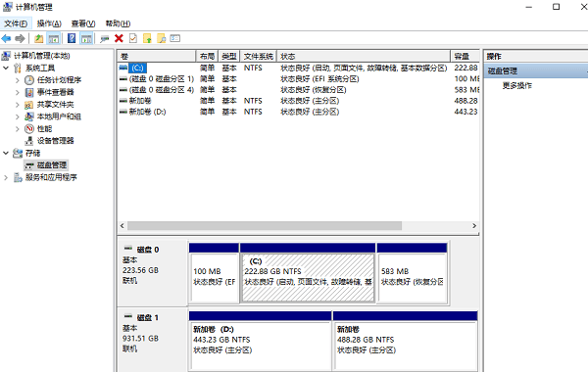The width and height of the screenshot is (588, 372).
Task: Select the 新加卷 488.28 GB partition block
Action: tap(406, 341)
